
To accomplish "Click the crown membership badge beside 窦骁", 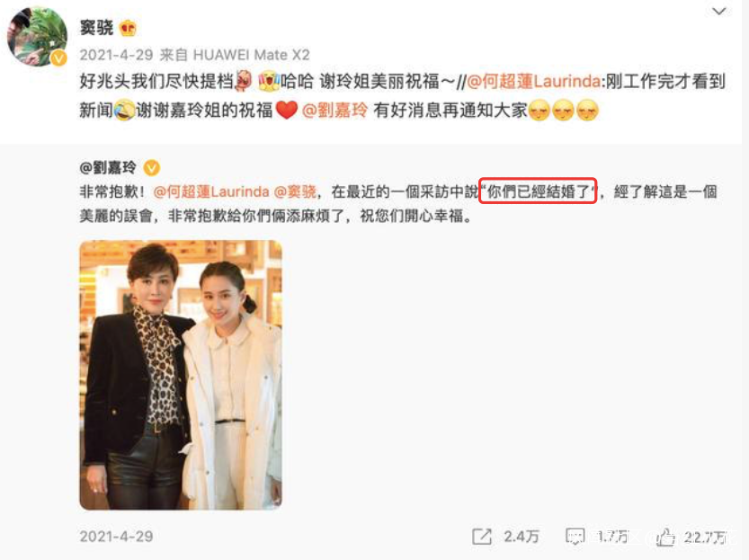I will coord(128,29).
